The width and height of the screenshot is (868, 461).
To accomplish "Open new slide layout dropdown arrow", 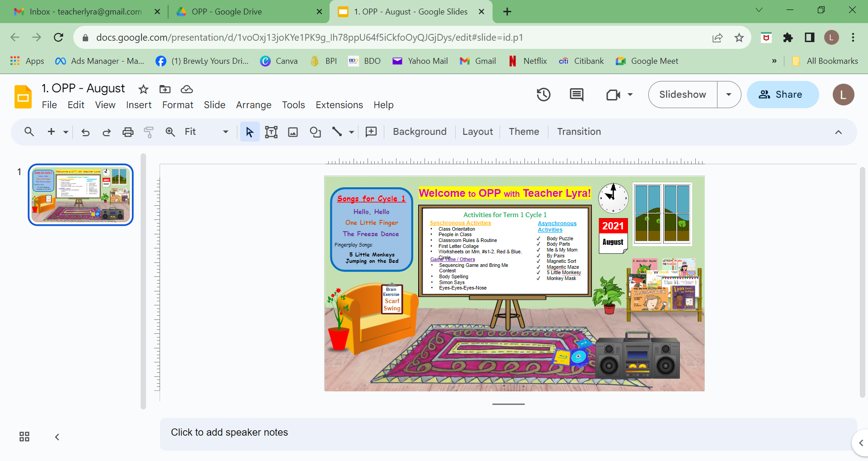I will coord(66,132).
